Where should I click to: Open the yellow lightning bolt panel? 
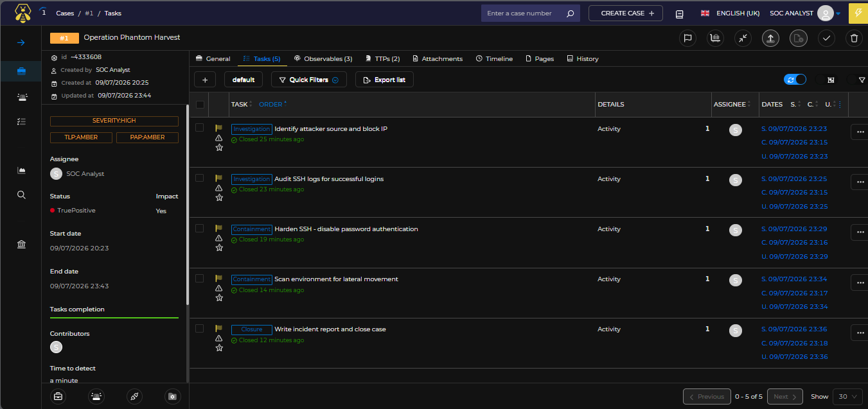point(858,13)
